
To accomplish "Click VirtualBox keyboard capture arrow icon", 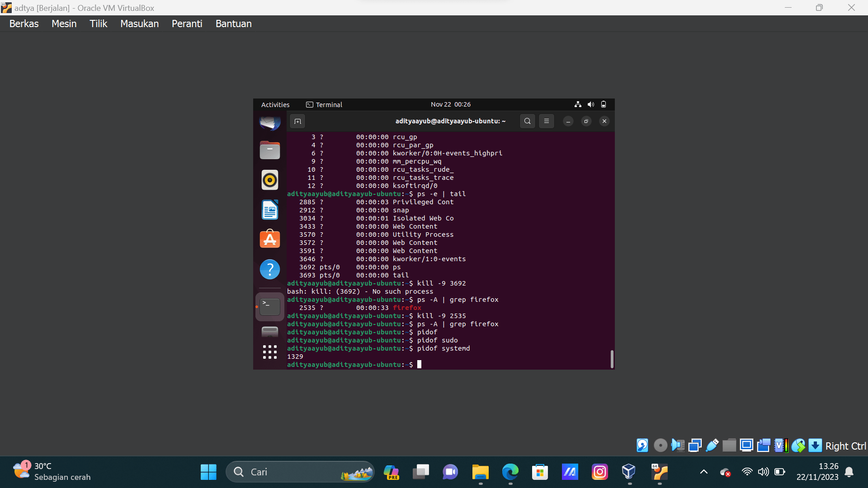I will click(815, 446).
